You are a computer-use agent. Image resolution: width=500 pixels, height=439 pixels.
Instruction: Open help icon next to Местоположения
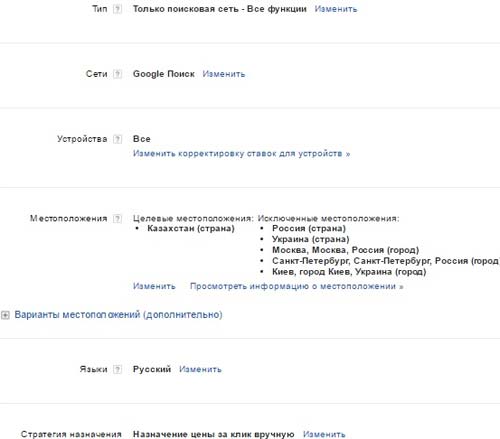[x=117, y=218]
